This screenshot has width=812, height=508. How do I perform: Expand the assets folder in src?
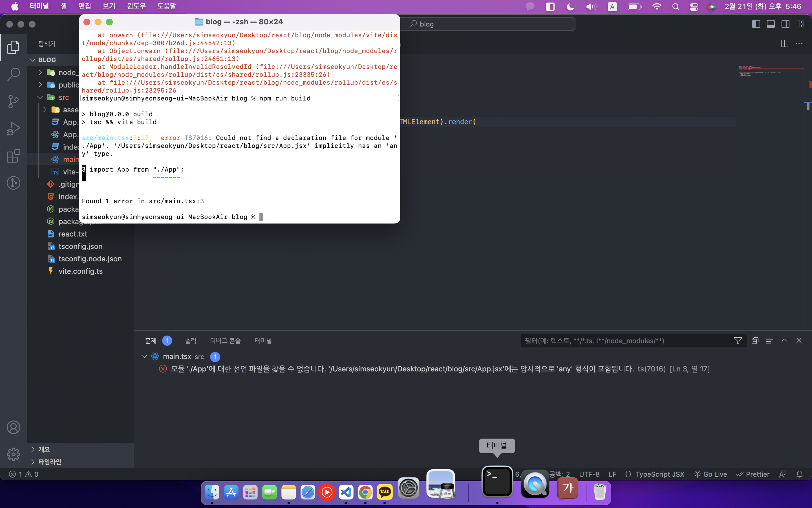[45, 110]
